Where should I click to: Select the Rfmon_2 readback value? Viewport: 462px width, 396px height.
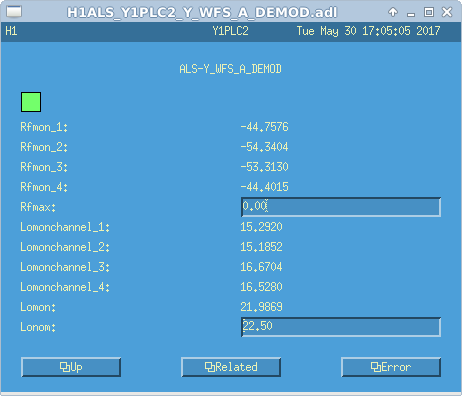[x=264, y=147]
